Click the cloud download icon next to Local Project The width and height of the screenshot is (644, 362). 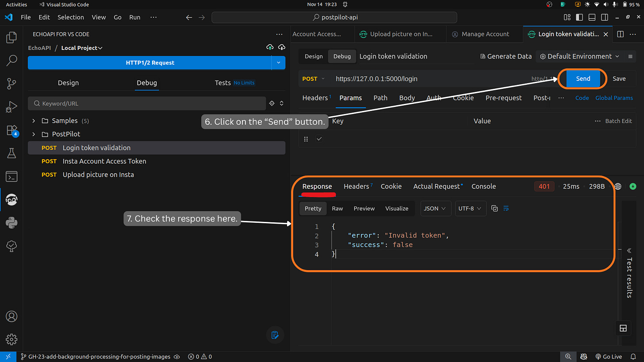pos(281,48)
